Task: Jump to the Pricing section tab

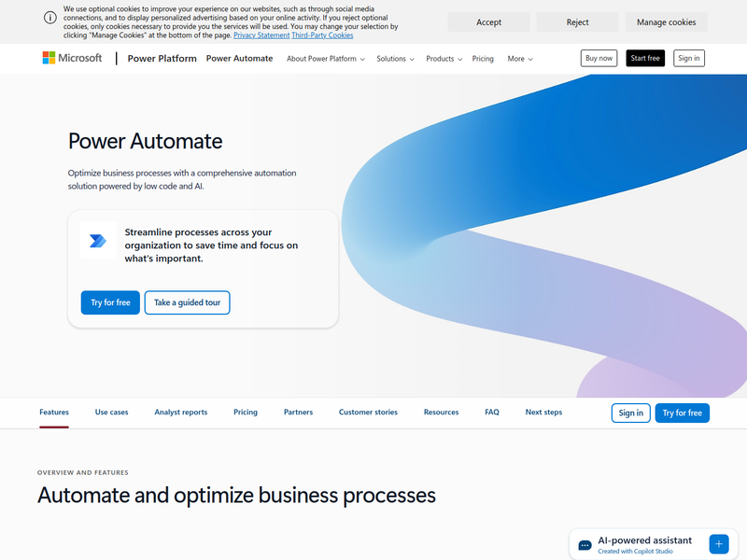Action: point(246,413)
